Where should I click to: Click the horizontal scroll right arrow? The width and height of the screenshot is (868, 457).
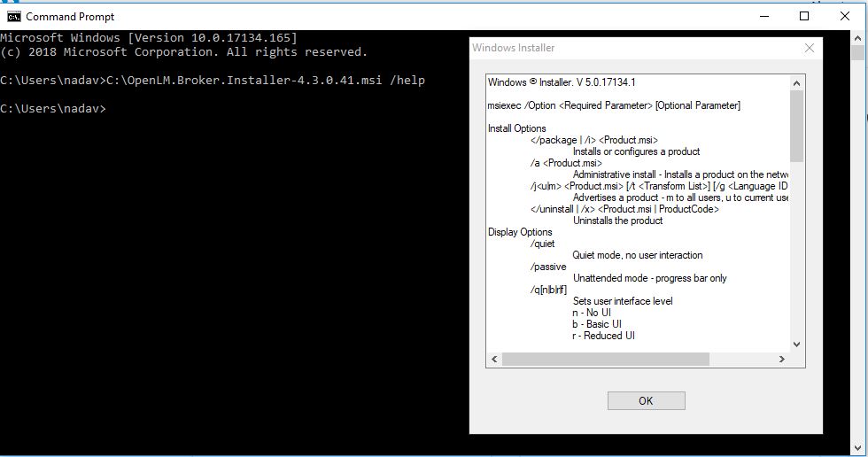click(781, 360)
